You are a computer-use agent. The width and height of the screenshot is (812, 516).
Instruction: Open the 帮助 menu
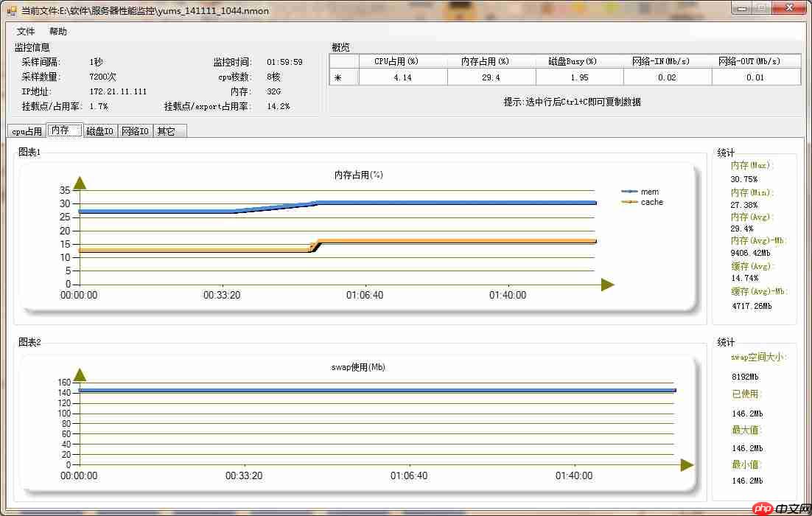[58, 31]
